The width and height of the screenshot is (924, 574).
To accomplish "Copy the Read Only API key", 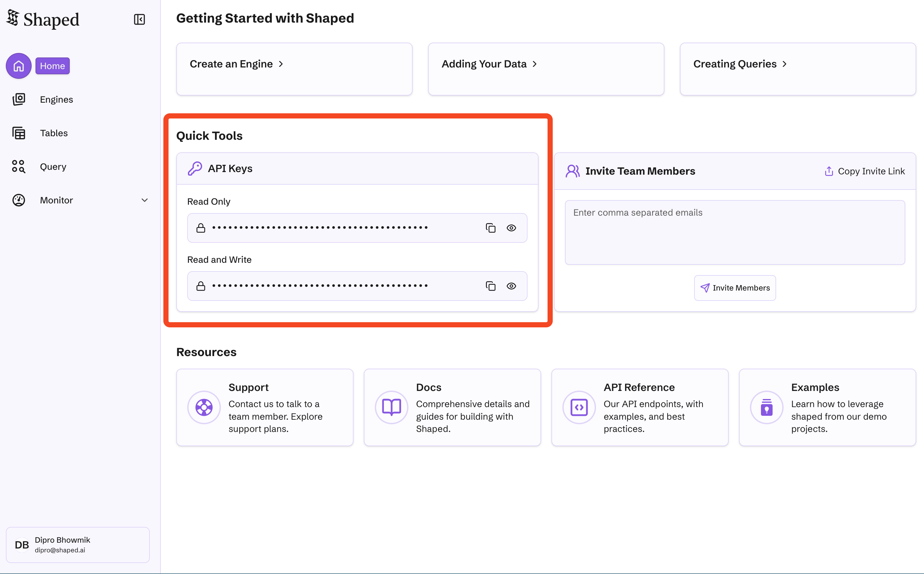I will [x=490, y=228].
